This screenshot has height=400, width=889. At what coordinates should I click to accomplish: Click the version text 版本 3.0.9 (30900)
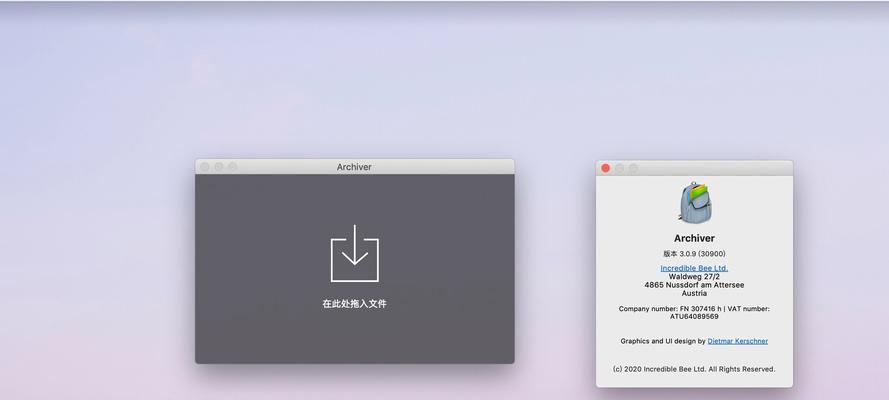[x=694, y=254]
